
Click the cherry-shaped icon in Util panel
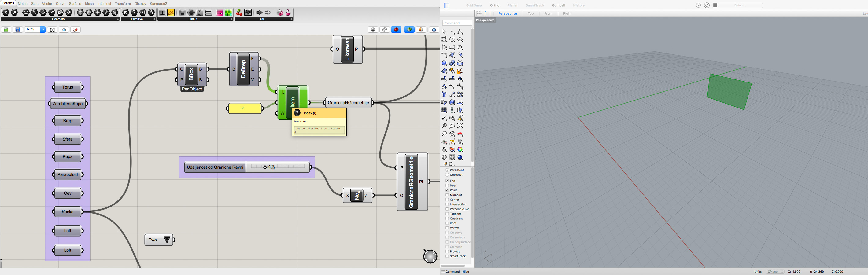(x=239, y=13)
